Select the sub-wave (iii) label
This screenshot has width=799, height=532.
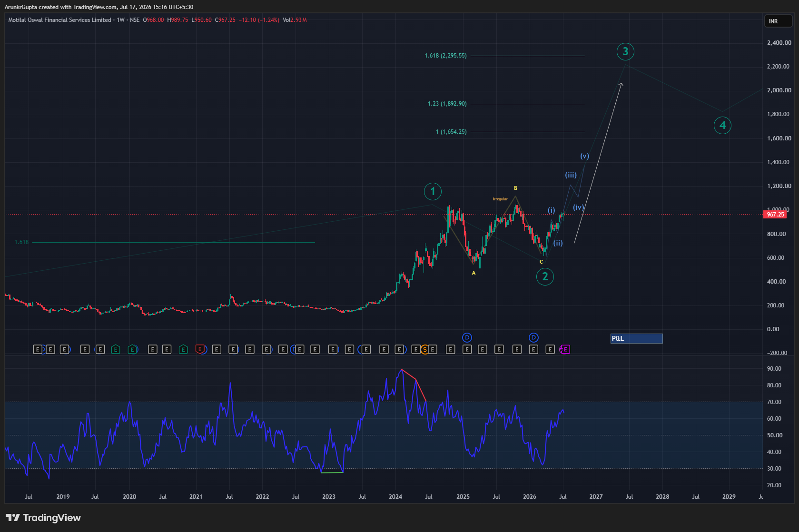pyautogui.click(x=571, y=175)
